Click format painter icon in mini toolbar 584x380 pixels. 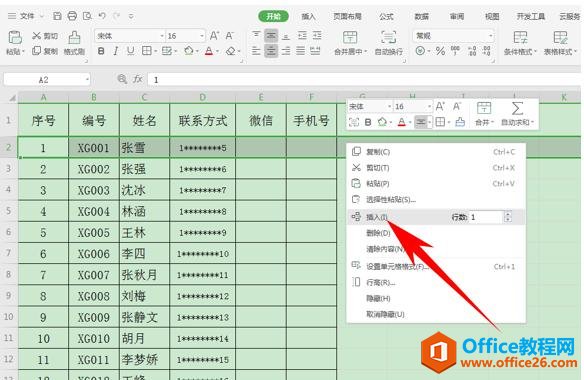[460, 122]
